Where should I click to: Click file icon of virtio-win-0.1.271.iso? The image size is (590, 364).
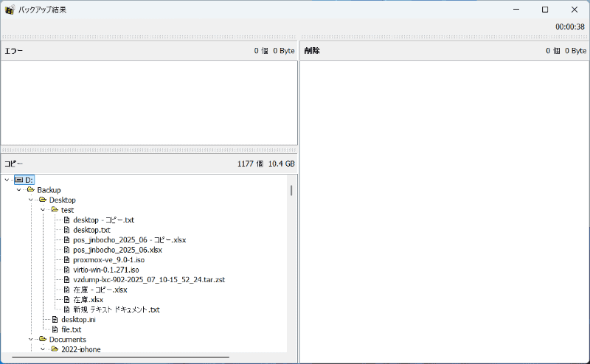tap(67, 269)
